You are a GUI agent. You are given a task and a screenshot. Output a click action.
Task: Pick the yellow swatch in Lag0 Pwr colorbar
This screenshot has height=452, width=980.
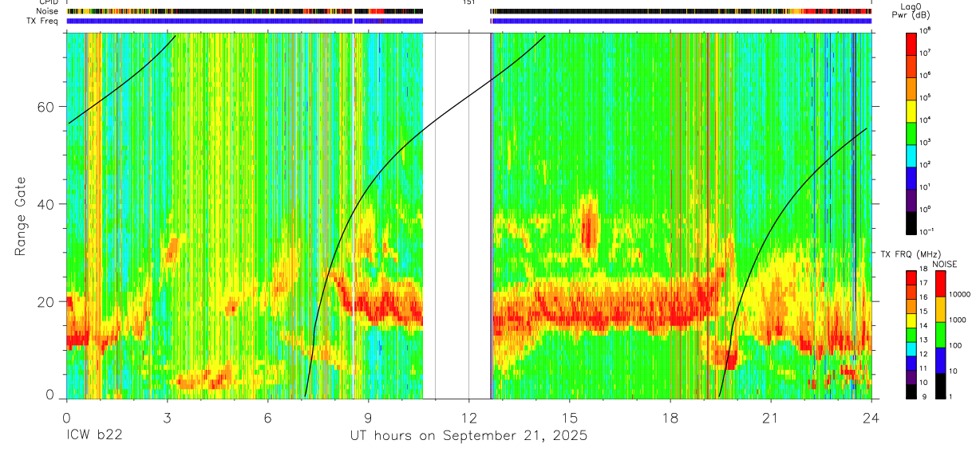(911, 110)
